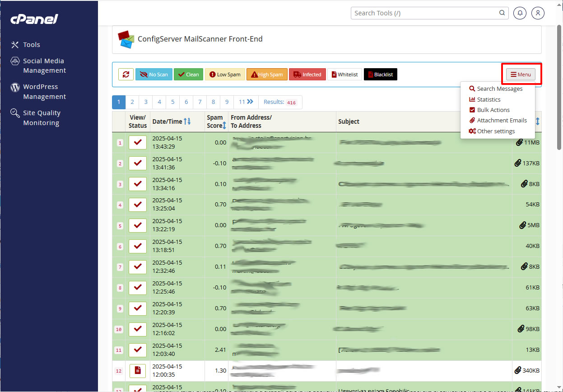This screenshot has height=392, width=563.
Task: Click the row number 4 badge
Action: point(120,205)
